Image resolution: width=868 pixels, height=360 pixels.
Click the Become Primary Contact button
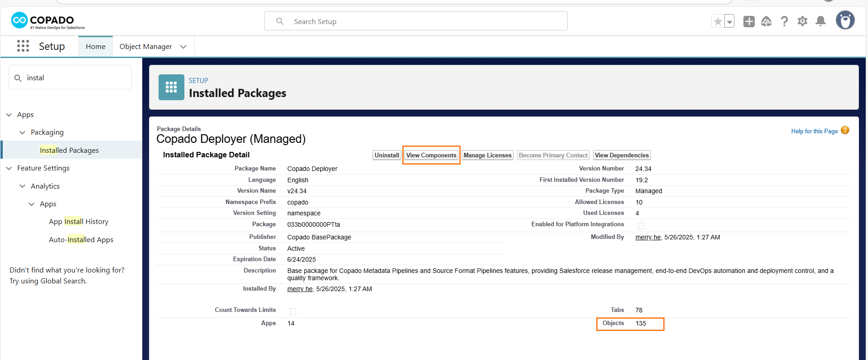553,155
